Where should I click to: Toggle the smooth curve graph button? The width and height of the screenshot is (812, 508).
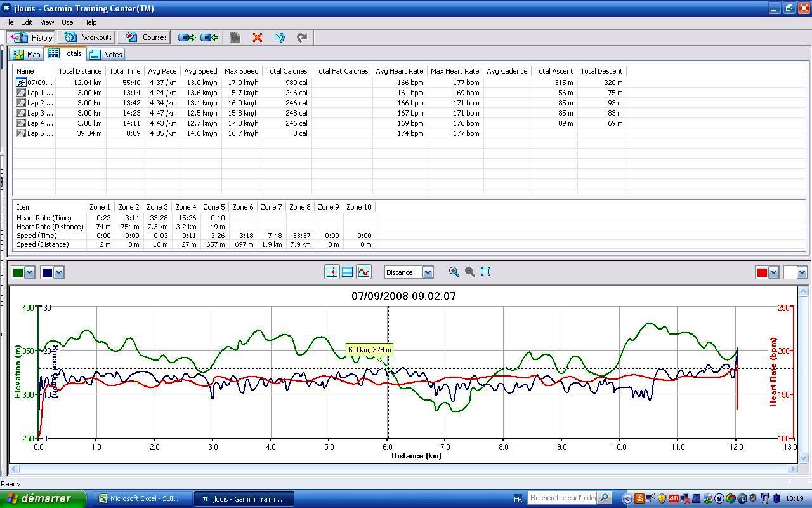pos(363,272)
